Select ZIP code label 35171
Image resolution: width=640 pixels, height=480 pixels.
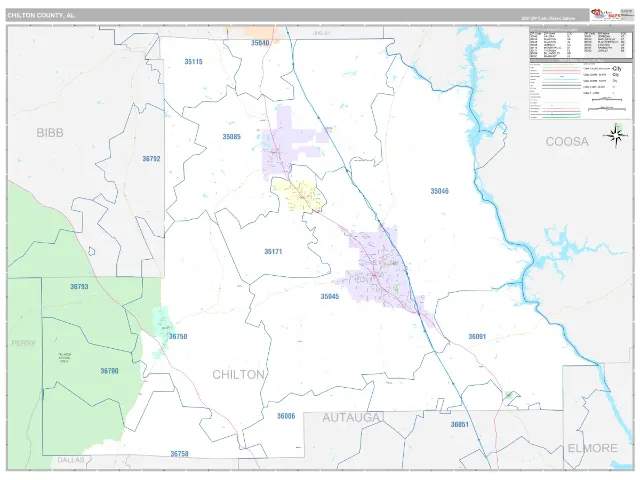(273, 252)
